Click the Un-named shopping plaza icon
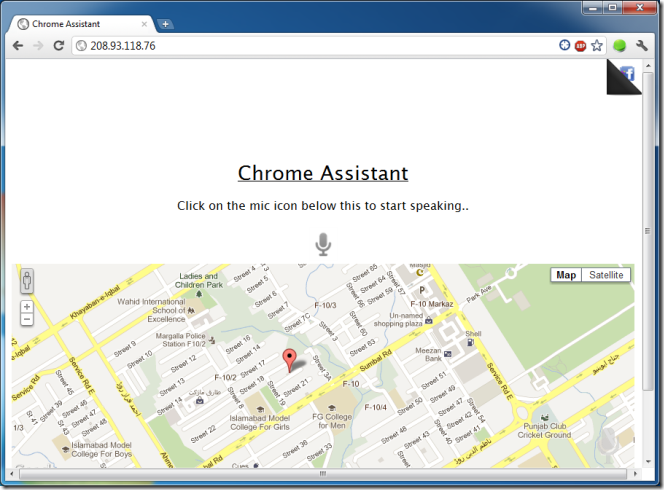This screenshot has height=490, width=664. click(429, 321)
